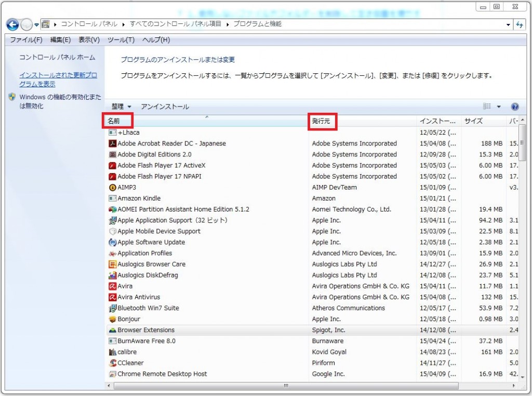
Task: Select the Apple Software Update icon
Action: coord(112,242)
